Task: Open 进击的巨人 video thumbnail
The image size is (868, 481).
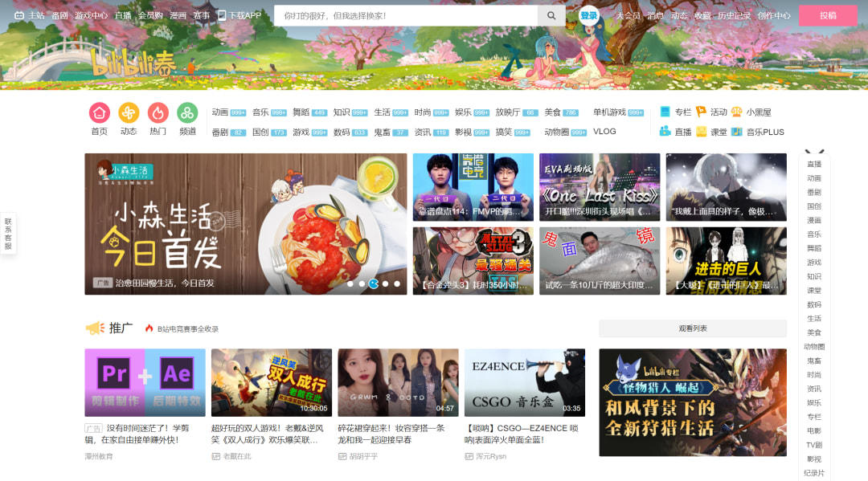Action: [727, 260]
